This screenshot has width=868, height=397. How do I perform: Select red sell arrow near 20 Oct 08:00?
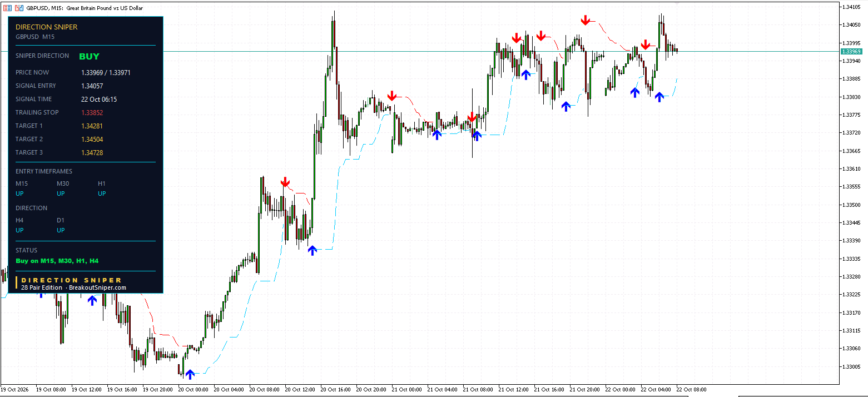click(285, 182)
